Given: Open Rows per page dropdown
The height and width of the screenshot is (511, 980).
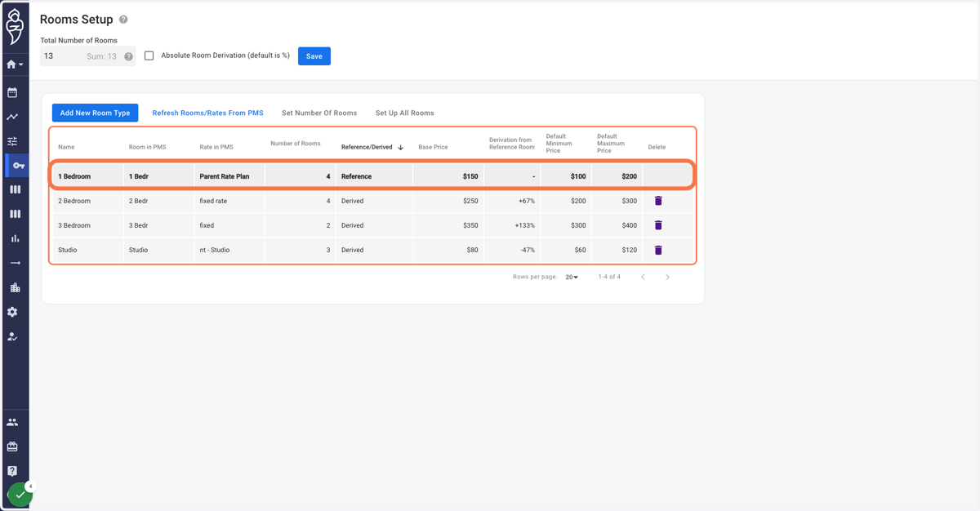Looking at the screenshot, I should pyautogui.click(x=572, y=277).
